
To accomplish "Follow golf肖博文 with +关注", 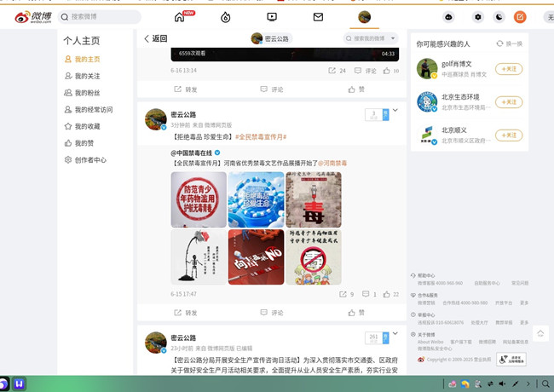I will [509, 69].
